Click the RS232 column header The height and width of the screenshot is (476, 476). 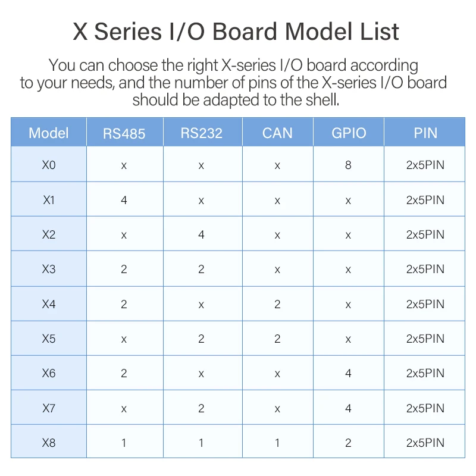click(x=201, y=133)
